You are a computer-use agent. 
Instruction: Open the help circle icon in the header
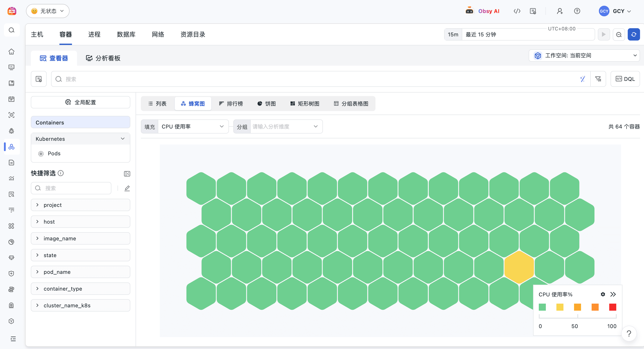coord(577,11)
